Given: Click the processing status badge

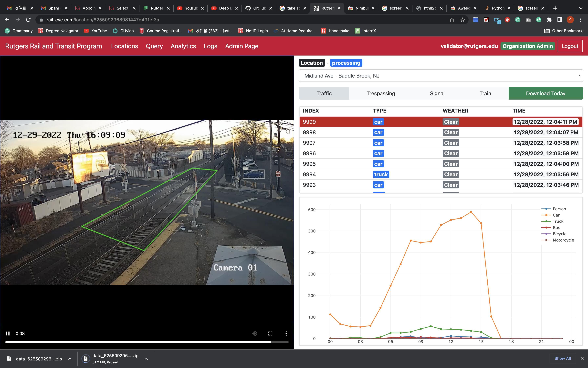Looking at the screenshot, I should pos(346,63).
